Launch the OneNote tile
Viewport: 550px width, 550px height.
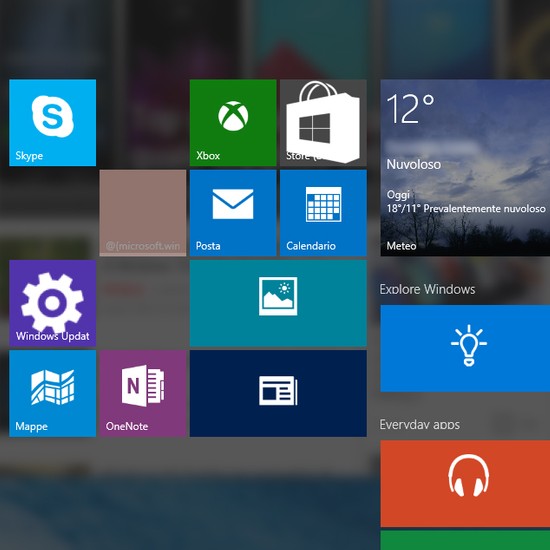[x=143, y=393]
